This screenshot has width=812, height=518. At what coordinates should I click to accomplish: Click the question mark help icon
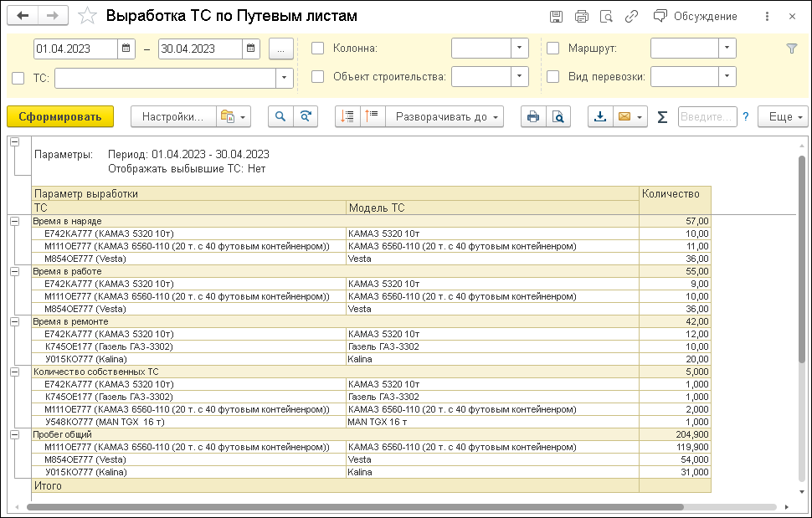coord(746,116)
